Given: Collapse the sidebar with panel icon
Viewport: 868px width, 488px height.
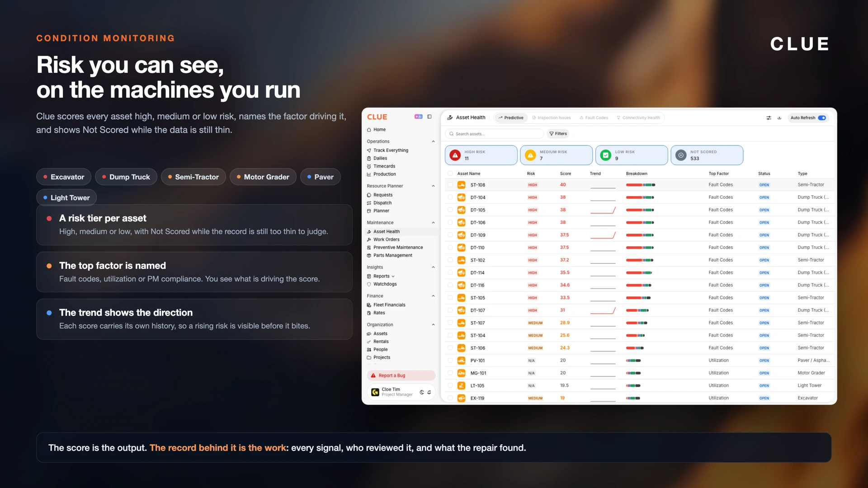Looking at the screenshot, I should (x=429, y=117).
